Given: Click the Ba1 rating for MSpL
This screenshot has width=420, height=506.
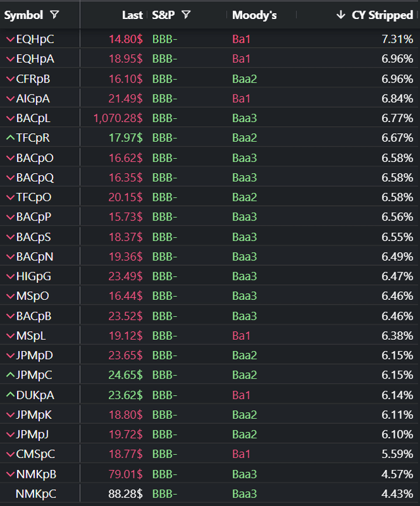Looking at the screenshot, I should [241, 335].
